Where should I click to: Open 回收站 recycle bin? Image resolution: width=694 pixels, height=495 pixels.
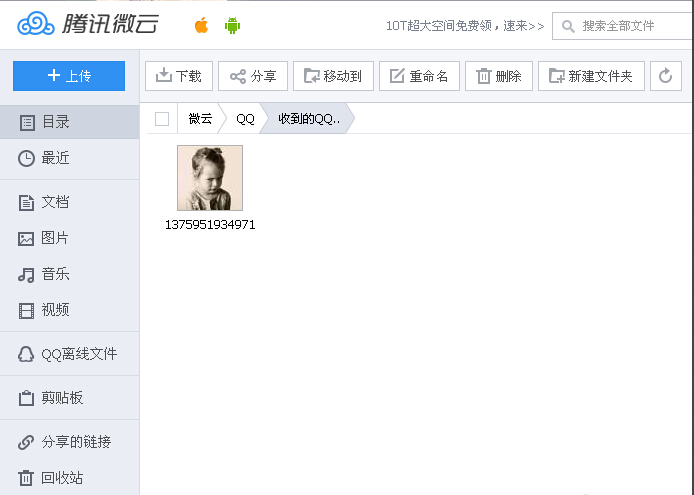pos(69,478)
